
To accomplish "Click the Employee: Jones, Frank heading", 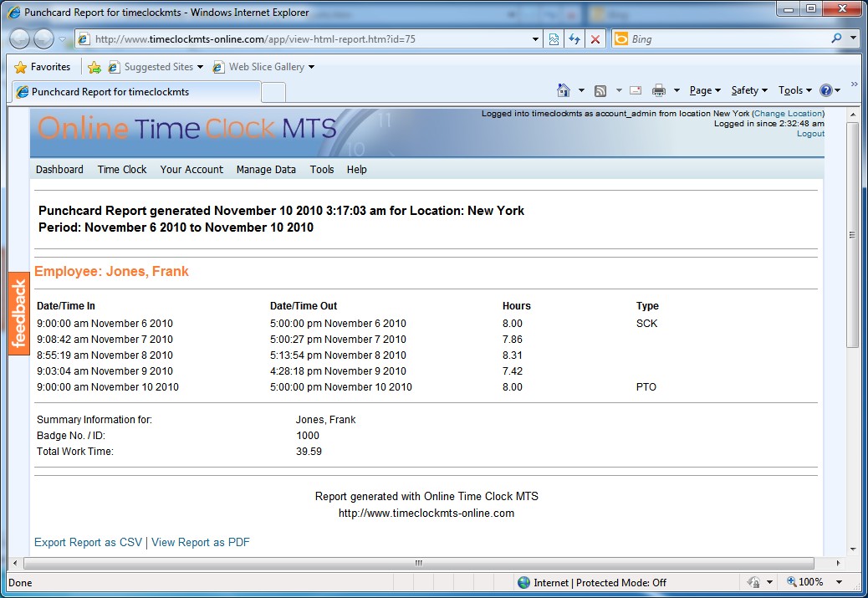I will point(111,271).
